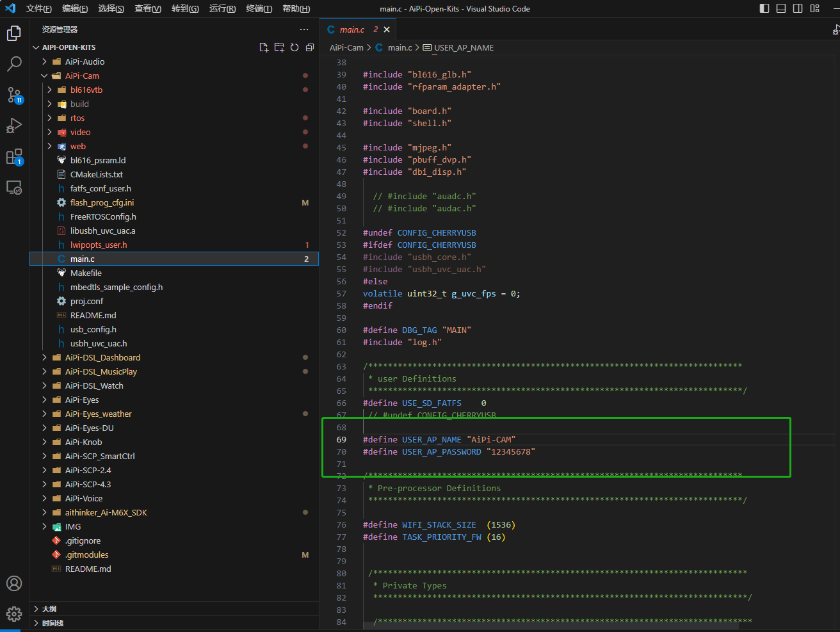Open the Accounts menu icon
This screenshot has width=840, height=632.
click(x=14, y=583)
